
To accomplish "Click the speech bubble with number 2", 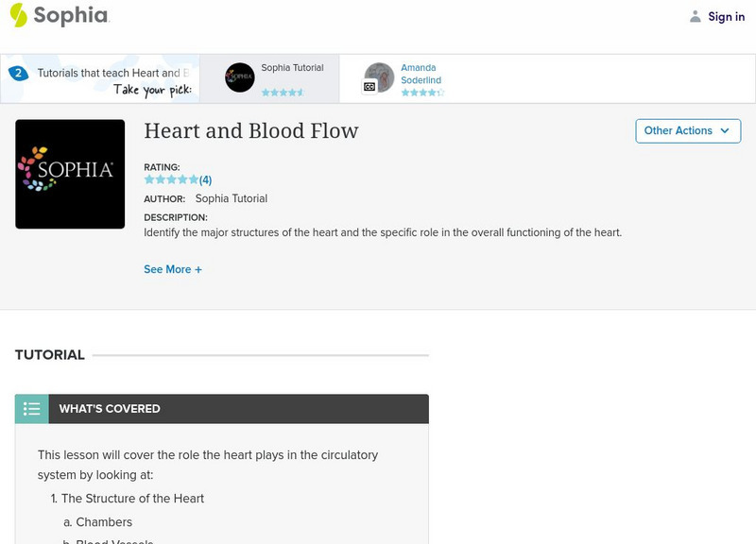I will (18, 73).
